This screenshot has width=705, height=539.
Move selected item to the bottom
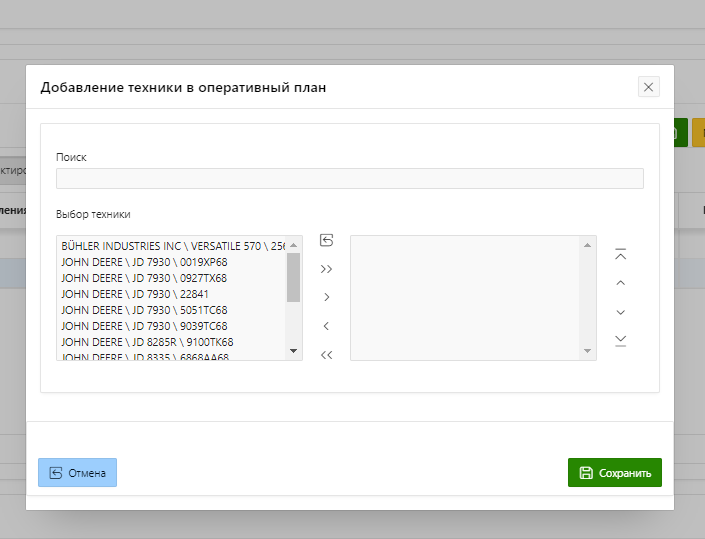coord(621,340)
